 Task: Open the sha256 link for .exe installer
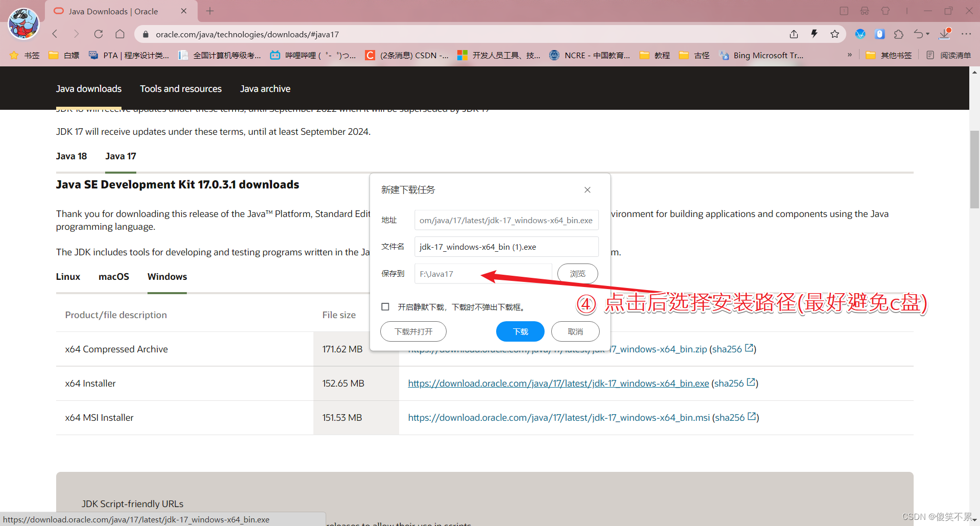[x=735, y=383]
